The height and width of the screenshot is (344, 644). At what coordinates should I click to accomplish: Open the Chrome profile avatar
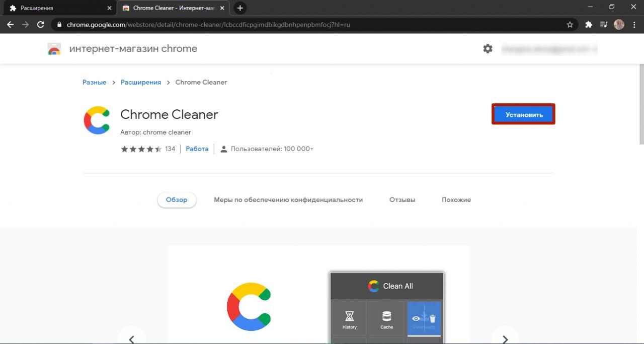619,24
